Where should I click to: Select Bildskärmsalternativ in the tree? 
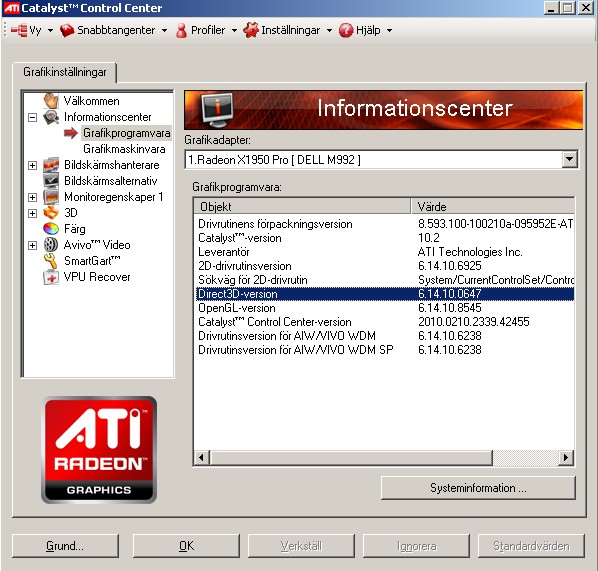111,180
